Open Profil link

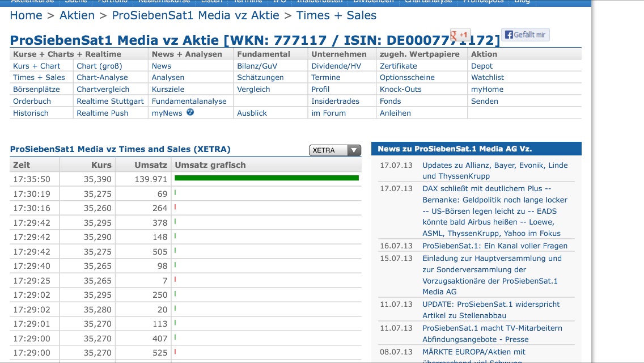pos(320,89)
